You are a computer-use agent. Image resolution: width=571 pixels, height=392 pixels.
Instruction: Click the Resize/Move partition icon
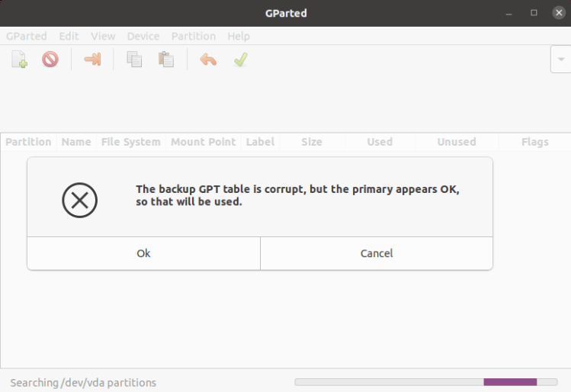click(x=92, y=59)
